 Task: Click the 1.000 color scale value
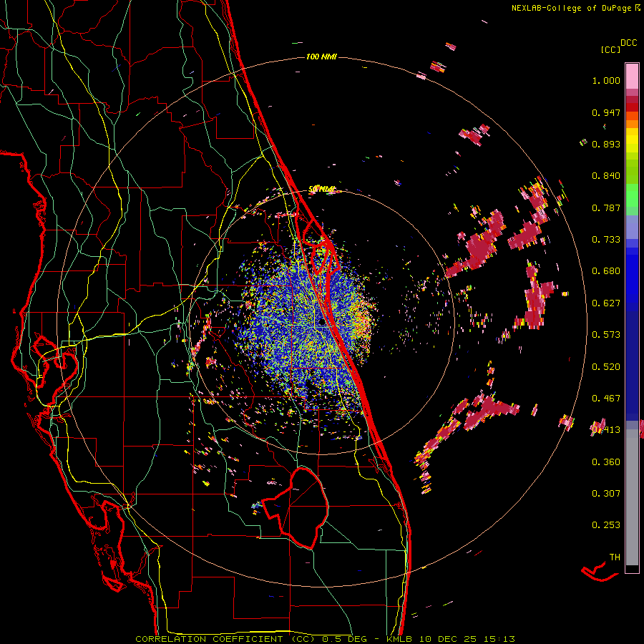pos(606,80)
